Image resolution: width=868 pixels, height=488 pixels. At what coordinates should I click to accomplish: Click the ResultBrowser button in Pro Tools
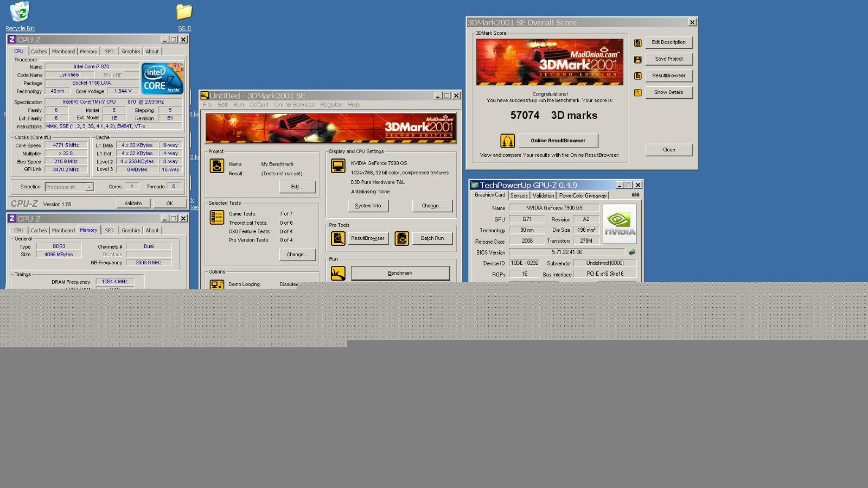pyautogui.click(x=368, y=238)
